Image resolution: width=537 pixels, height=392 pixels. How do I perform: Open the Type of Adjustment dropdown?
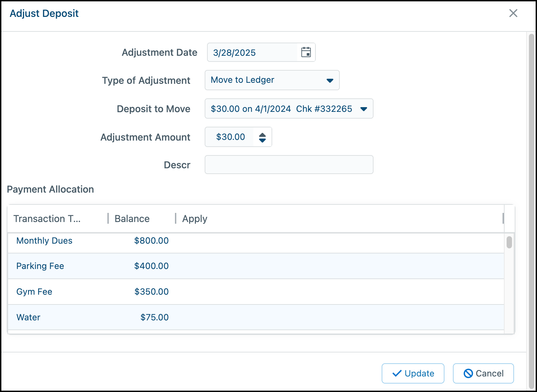[x=272, y=80]
